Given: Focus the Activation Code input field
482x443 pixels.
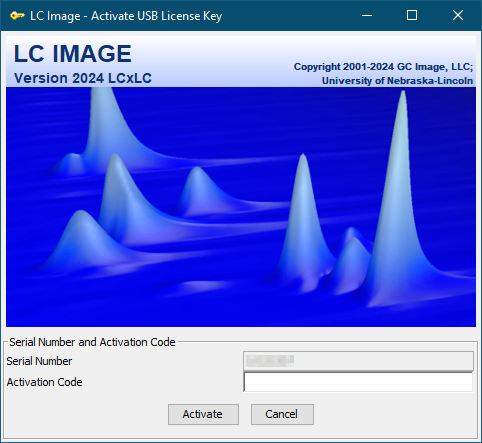Looking at the screenshot, I should tap(358, 382).
